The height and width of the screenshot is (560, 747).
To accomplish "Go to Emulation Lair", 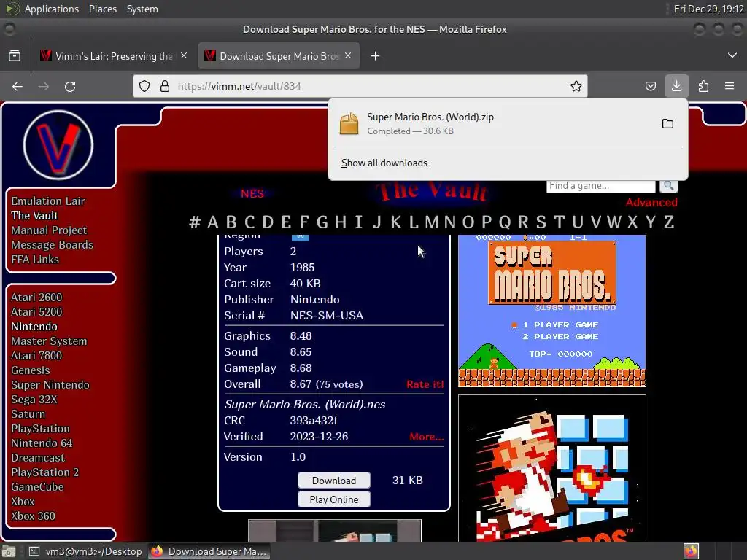I will 48,201.
